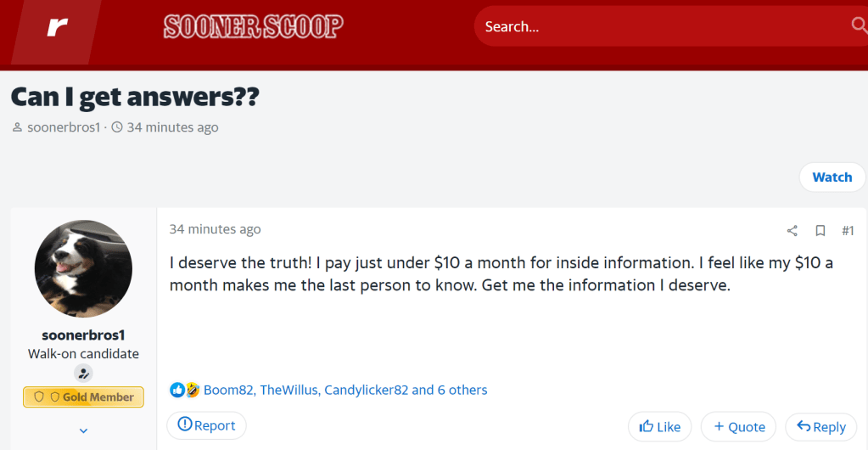This screenshot has width=868, height=450.
Task: Click the thread starter badge icon under username
Action: pos(84,373)
